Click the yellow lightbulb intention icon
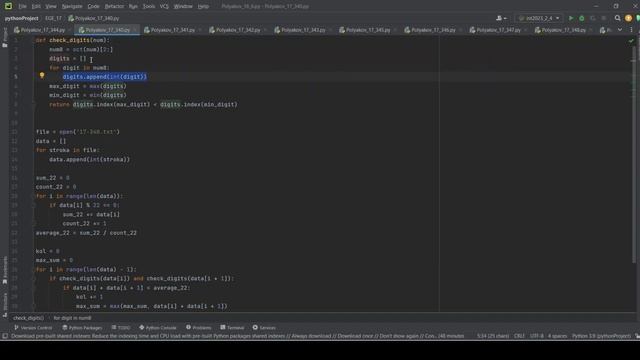 pyautogui.click(x=42, y=76)
